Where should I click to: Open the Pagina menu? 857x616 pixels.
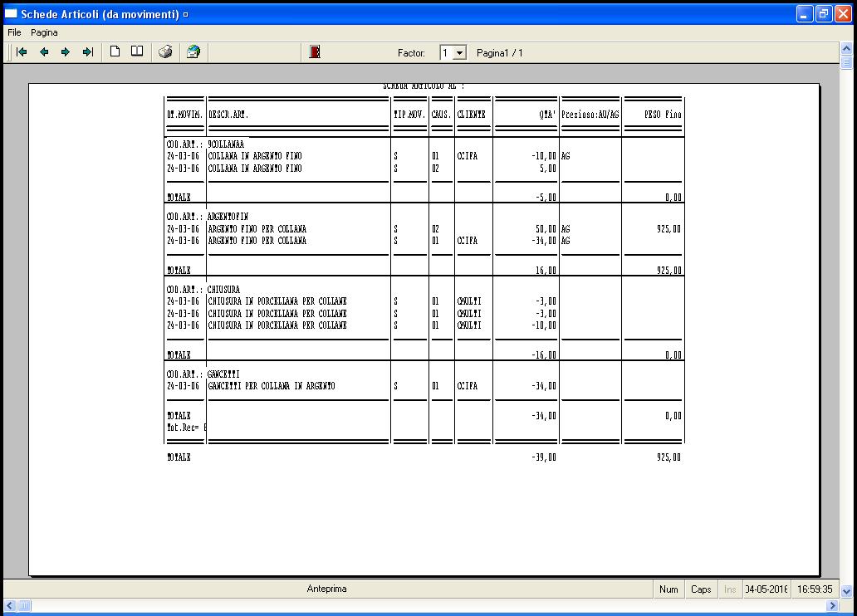(x=44, y=32)
